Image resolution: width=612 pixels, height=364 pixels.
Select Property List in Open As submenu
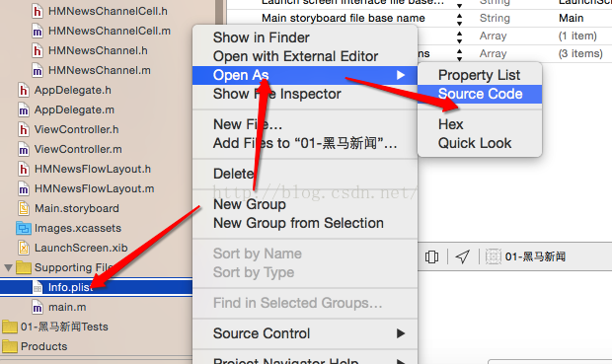[480, 75]
